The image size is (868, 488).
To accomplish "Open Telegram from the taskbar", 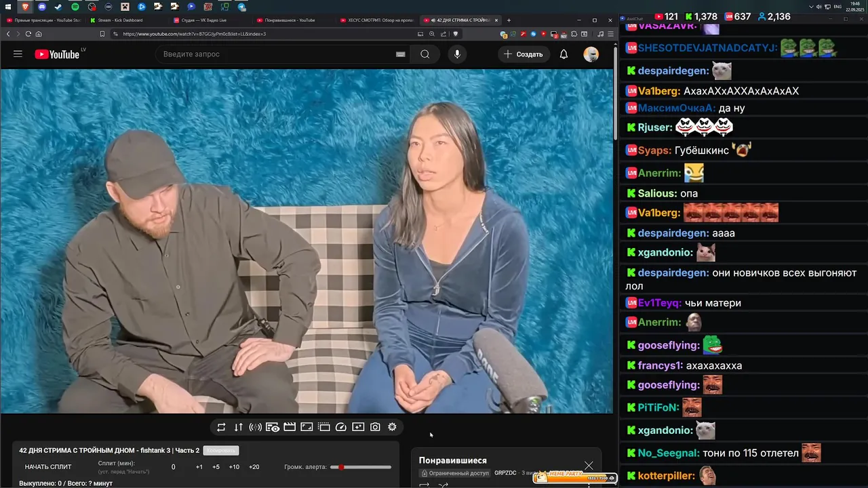I will (242, 7).
